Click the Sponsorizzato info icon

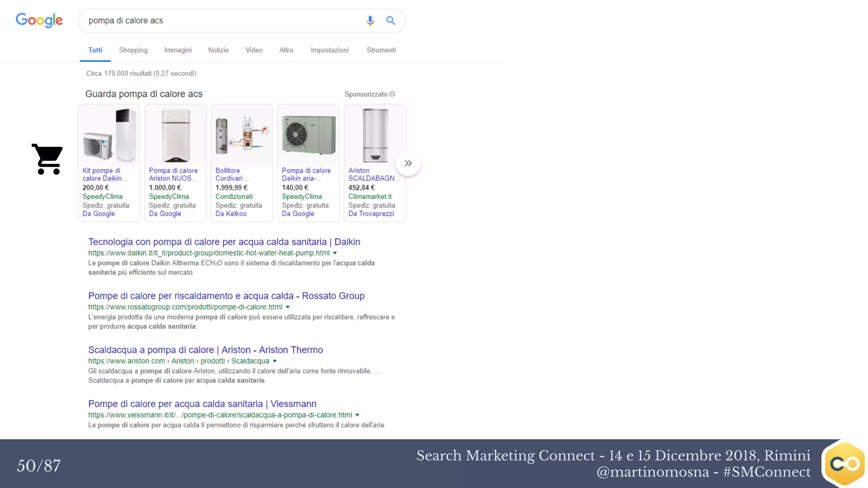(392, 94)
